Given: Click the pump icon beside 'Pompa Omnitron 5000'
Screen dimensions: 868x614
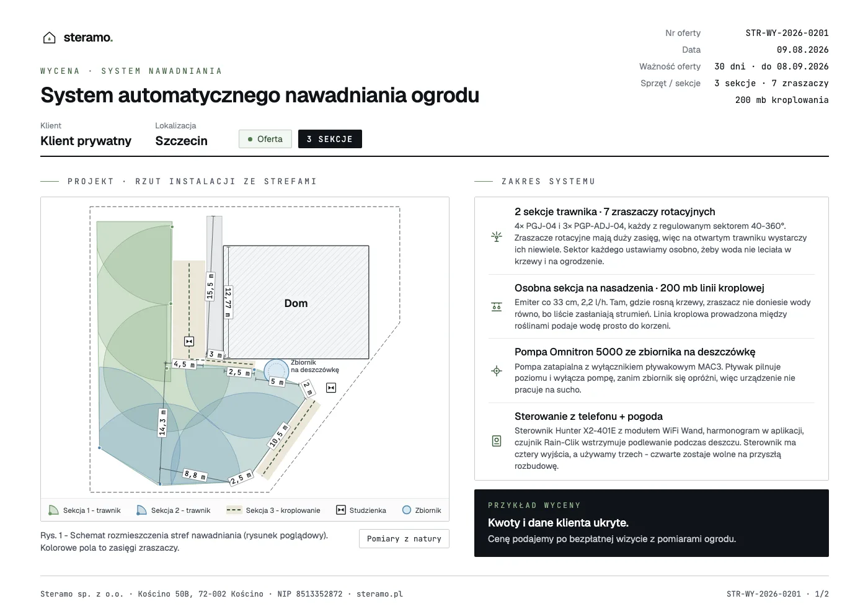Looking at the screenshot, I should 497,371.
